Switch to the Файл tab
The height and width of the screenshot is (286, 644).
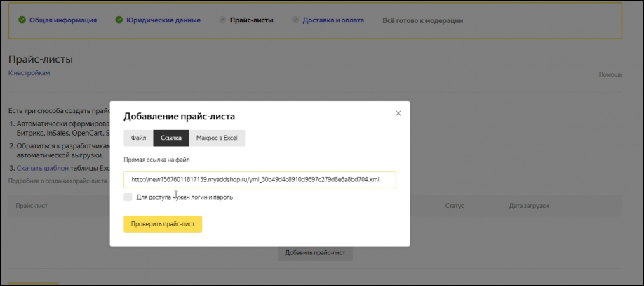[x=138, y=138]
